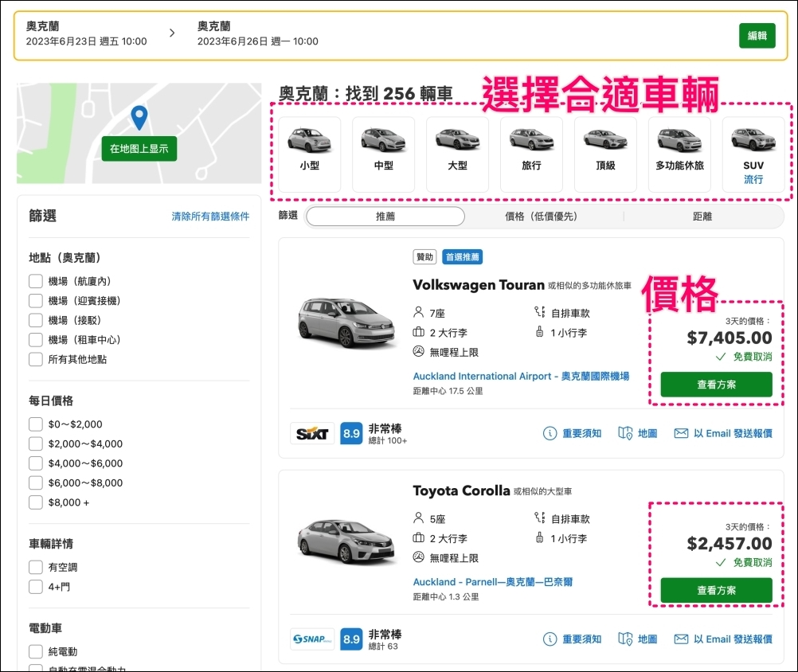Image resolution: width=798 pixels, height=672 pixels.
Task: Click the green 編輯 button
Action: 757,36
